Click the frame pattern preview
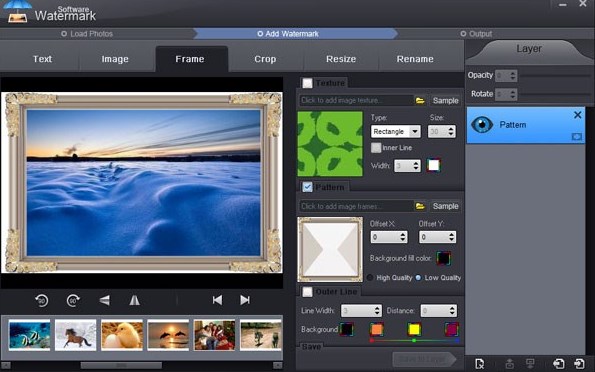The height and width of the screenshot is (372, 595). pos(330,249)
